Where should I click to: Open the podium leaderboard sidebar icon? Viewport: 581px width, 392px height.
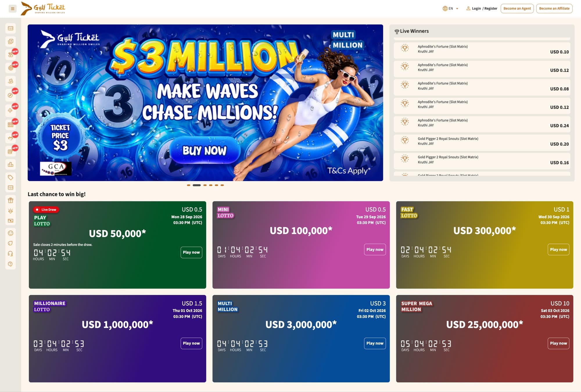[10, 164]
